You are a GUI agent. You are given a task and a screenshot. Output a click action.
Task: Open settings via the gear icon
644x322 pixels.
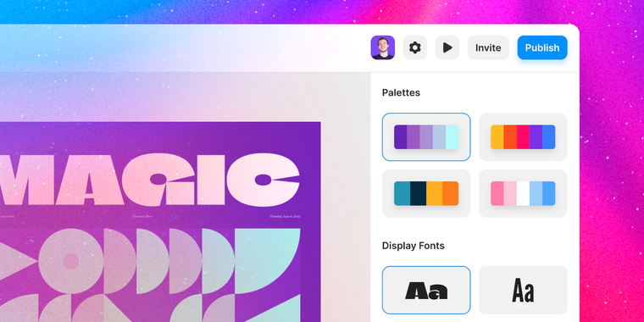(415, 47)
